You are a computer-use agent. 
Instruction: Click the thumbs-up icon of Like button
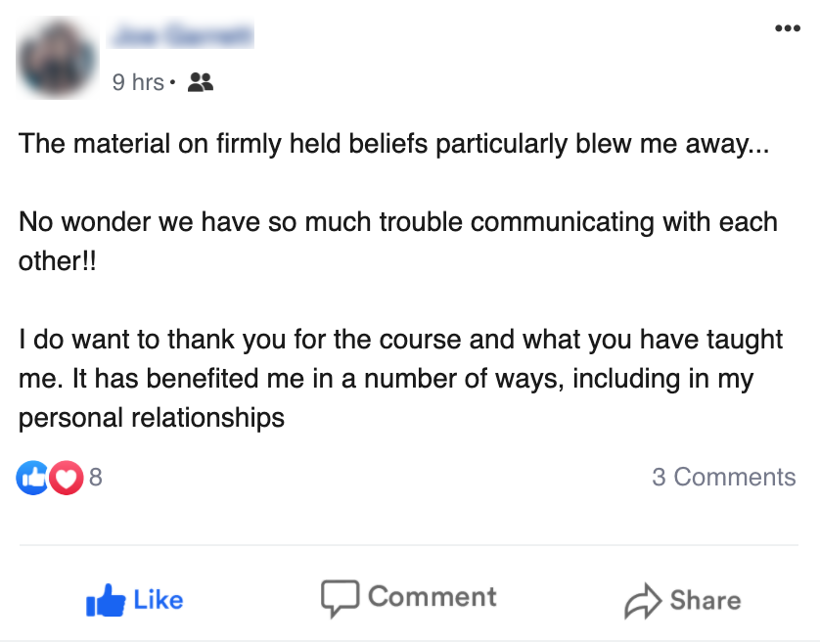[x=106, y=600]
